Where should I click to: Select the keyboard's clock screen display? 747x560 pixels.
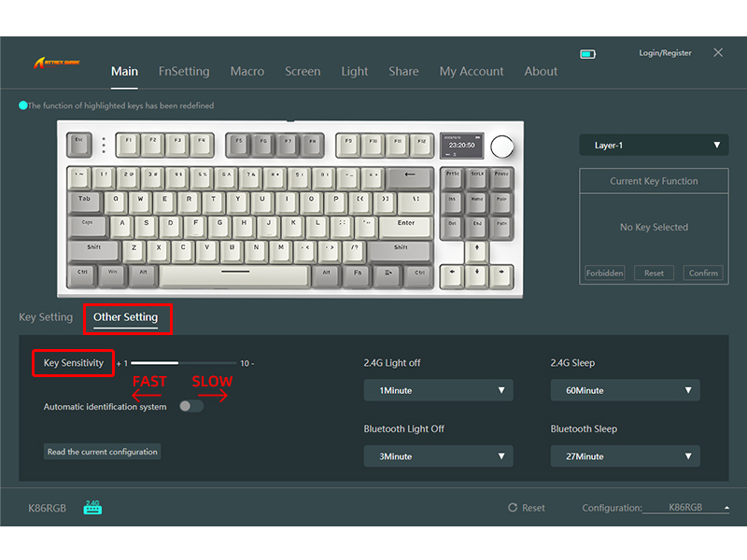(x=461, y=146)
